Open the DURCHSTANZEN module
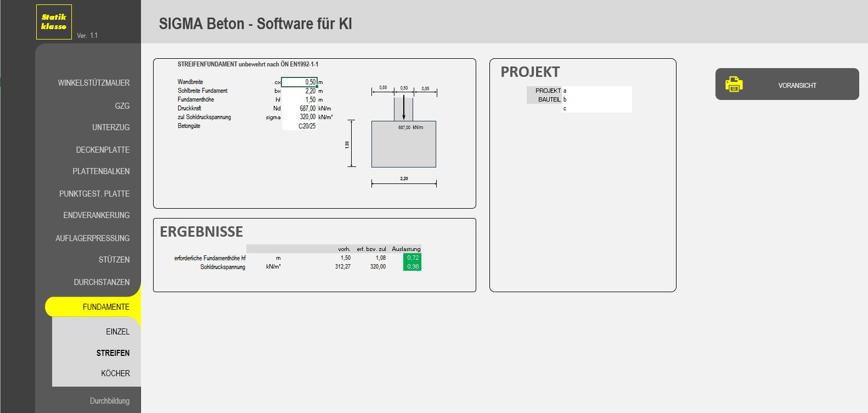The width and height of the screenshot is (868, 413). (102, 282)
